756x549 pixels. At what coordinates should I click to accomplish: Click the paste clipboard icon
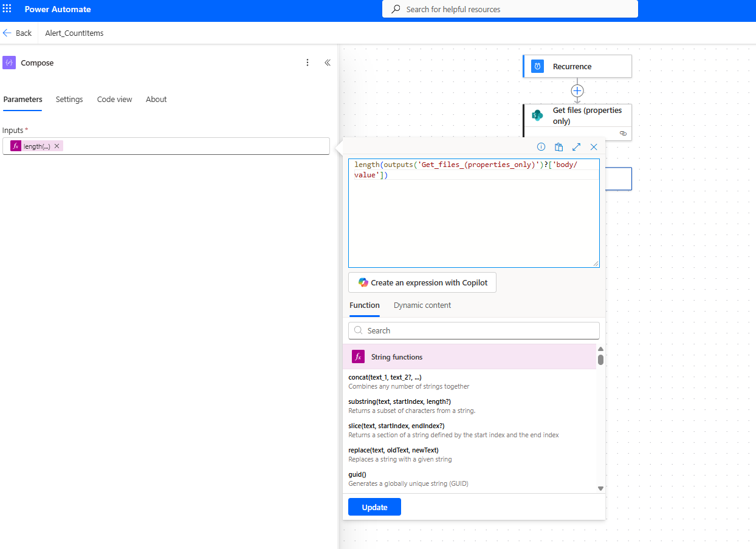click(x=558, y=147)
